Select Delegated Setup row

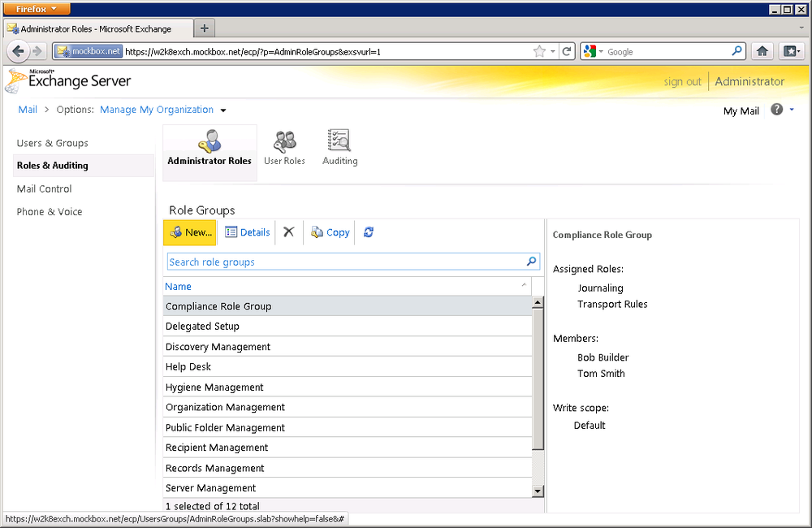point(348,327)
